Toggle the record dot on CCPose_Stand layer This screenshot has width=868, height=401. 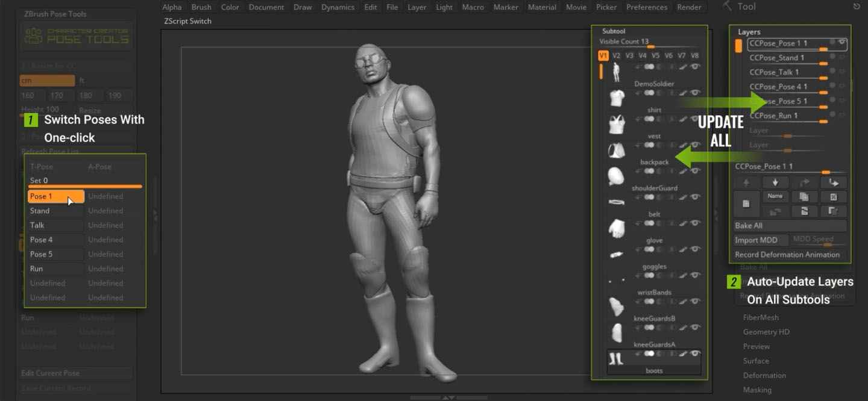coord(832,56)
